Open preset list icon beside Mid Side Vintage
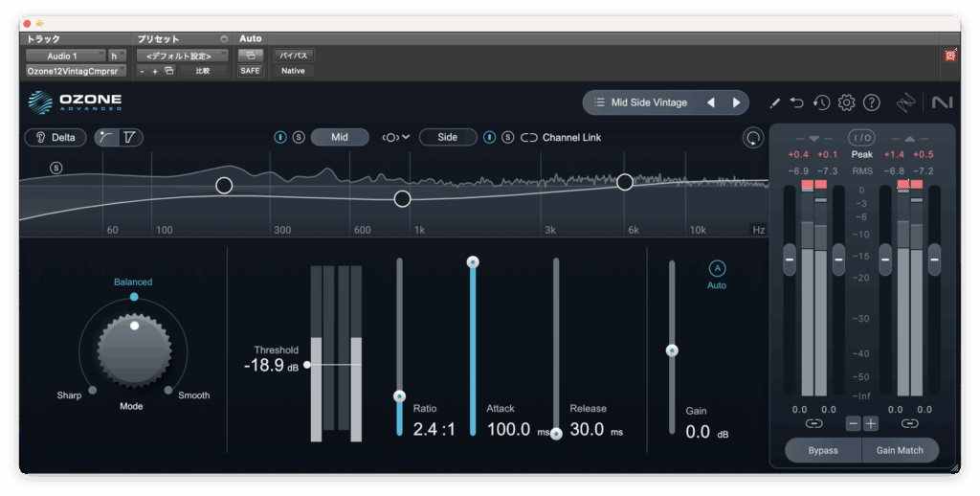 pos(599,102)
